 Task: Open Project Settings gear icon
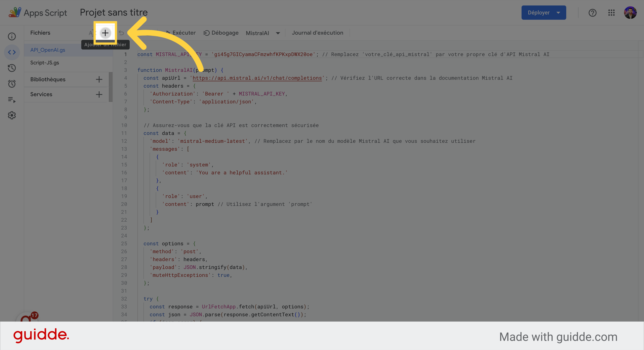tap(12, 115)
